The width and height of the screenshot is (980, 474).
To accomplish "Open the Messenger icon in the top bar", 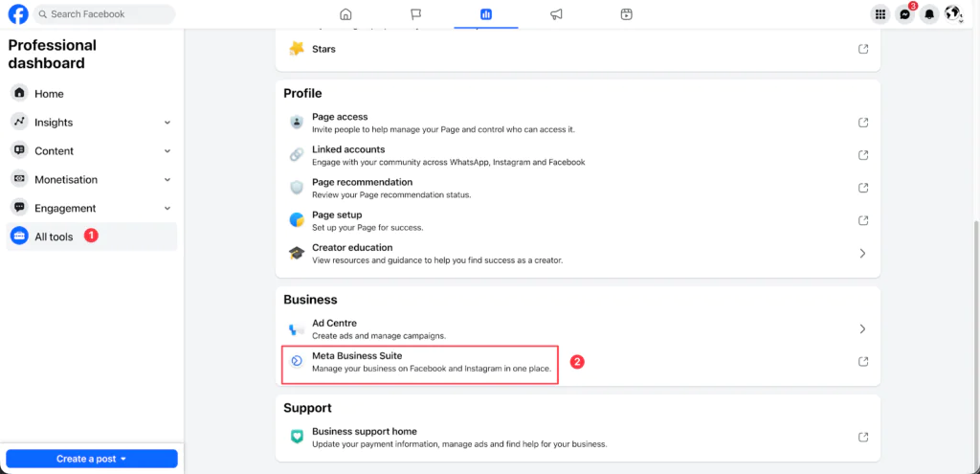I will (x=904, y=14).
